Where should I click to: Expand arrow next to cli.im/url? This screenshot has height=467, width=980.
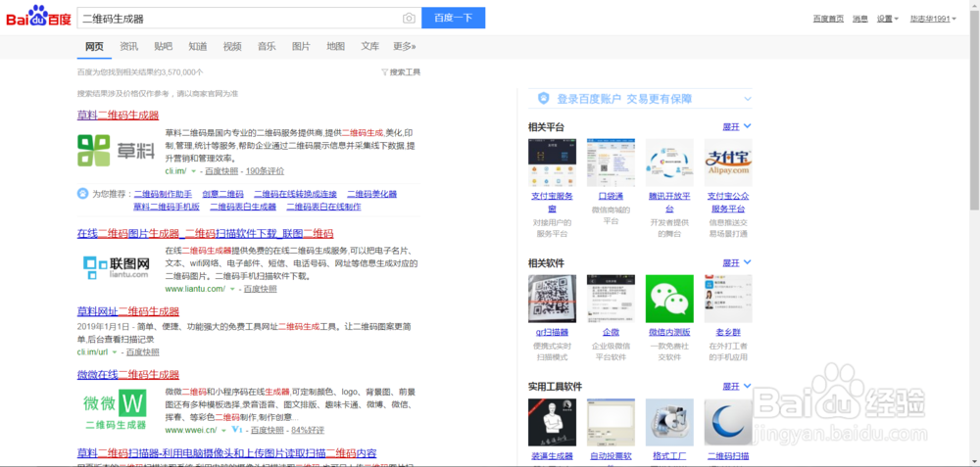click(115, 352)
